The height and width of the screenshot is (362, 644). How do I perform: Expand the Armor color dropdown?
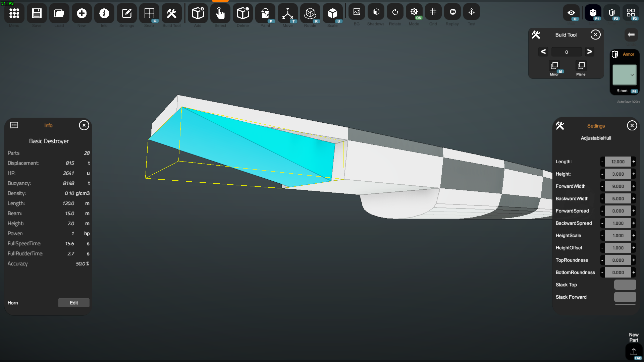(625, 75)
